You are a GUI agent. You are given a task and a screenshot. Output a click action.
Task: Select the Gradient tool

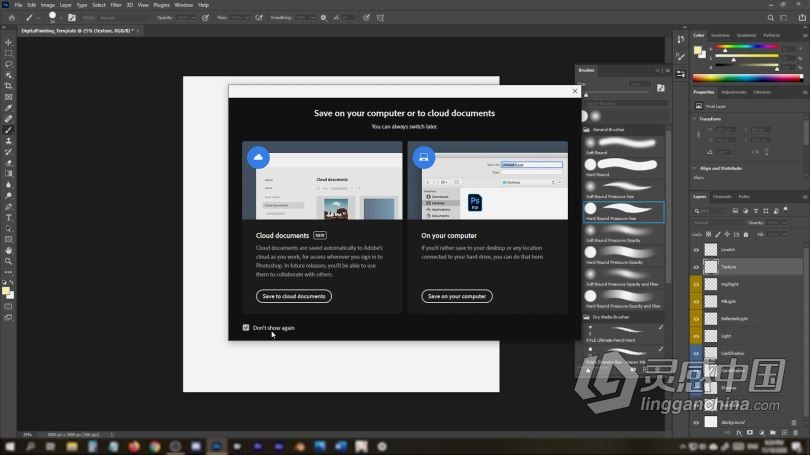[x=8, y=174]
